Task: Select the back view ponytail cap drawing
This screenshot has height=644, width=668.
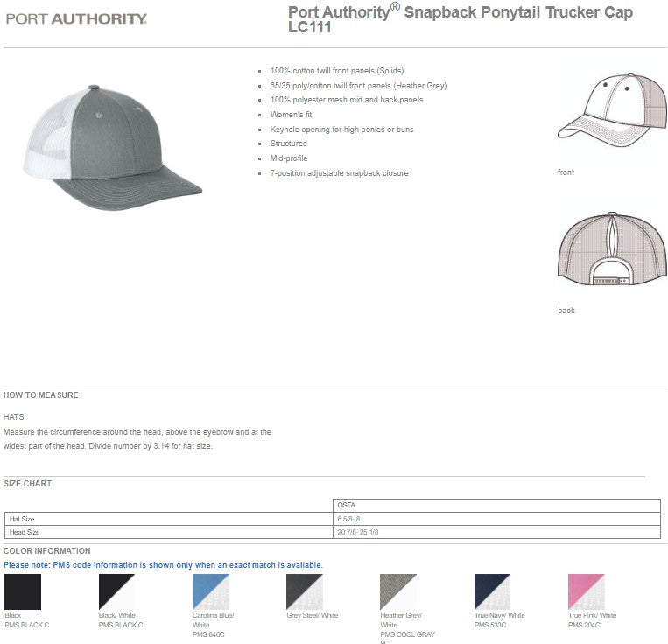Action: click(611, 248)
